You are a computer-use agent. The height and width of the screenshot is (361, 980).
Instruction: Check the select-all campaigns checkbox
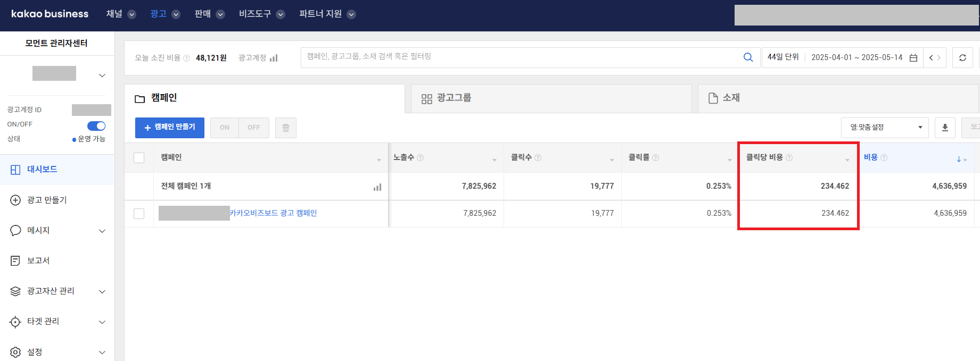[139, 158]
